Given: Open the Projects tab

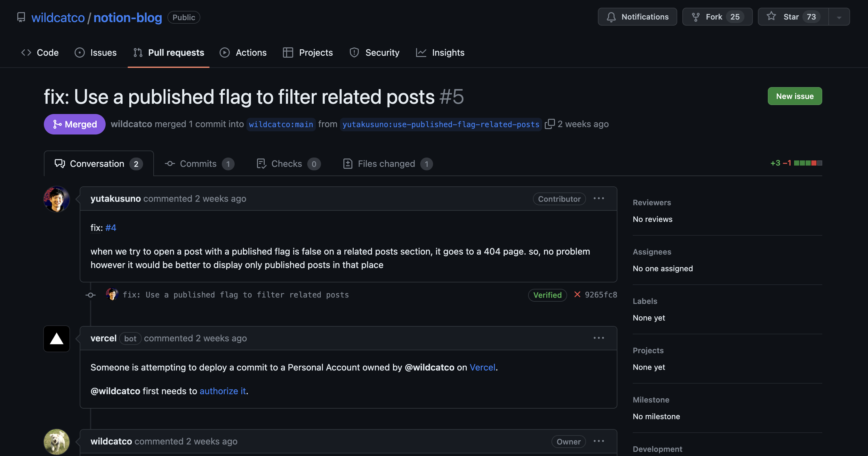Looking at the screenshot, I should 308,53.
